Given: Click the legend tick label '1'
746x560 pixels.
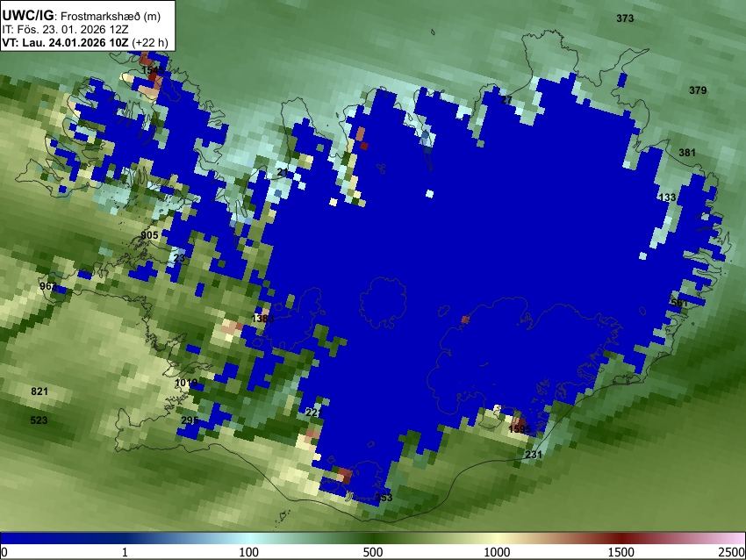Looking at the screenshot, I should point(125,552).
